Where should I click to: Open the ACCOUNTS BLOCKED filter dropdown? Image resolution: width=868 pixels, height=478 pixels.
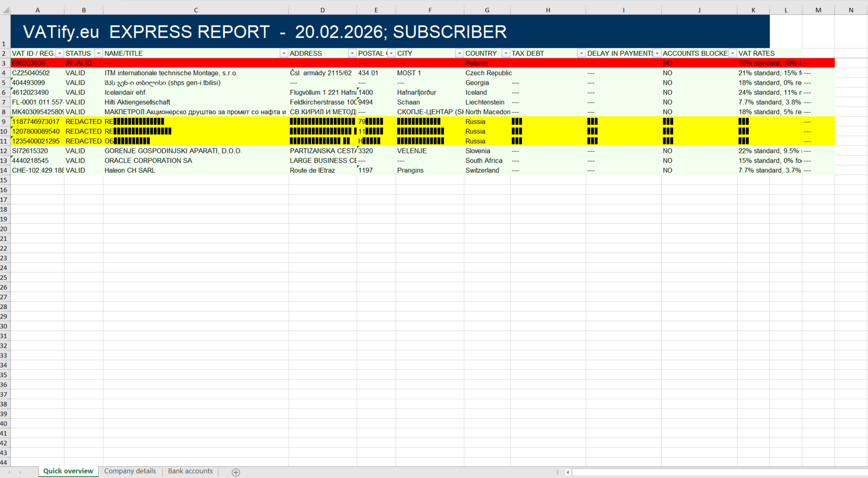(x=732, y=53)
